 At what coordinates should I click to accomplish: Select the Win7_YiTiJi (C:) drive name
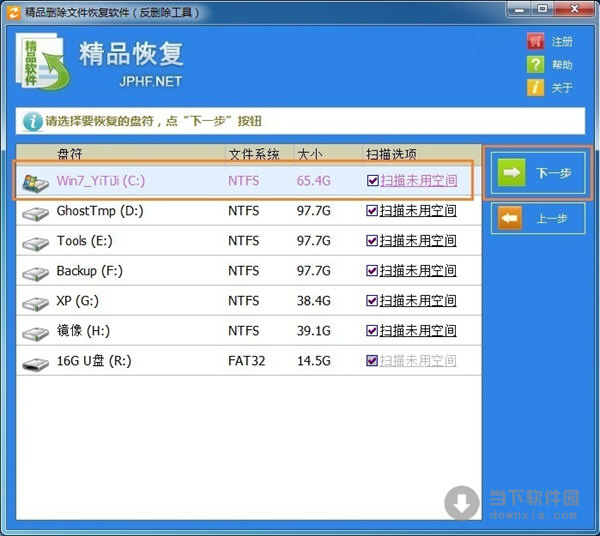101,181
